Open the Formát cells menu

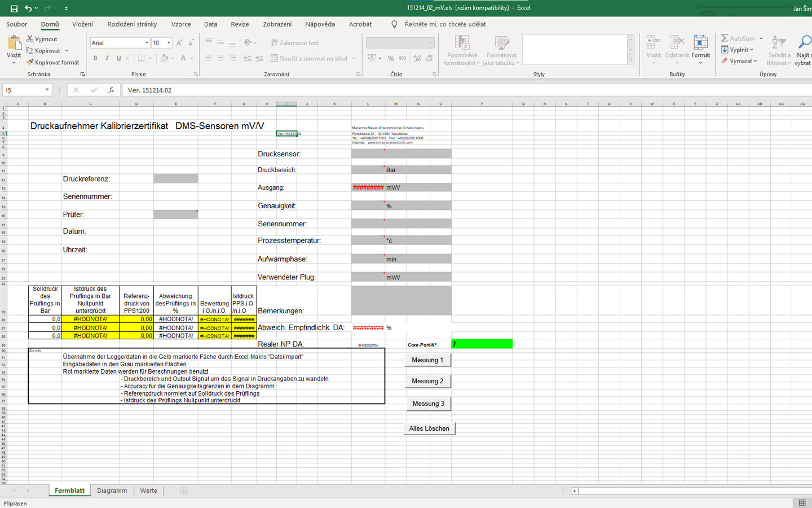click(701, 49)
